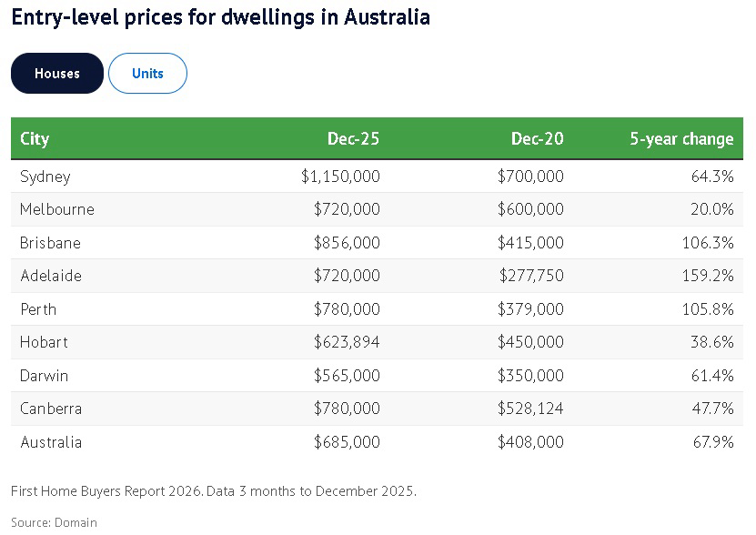Select the Adelaide row label
The width and height of the screenshot is (756, 535).
click(x=51, y=276)
